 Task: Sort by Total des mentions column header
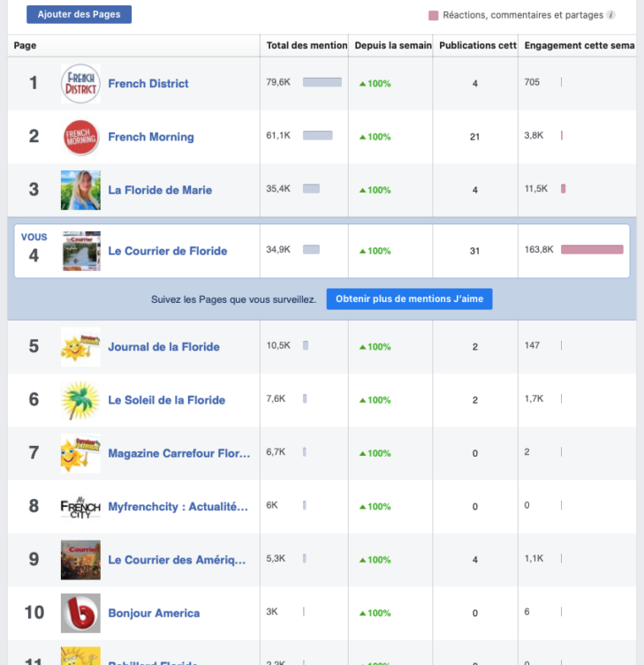point(307,45)
